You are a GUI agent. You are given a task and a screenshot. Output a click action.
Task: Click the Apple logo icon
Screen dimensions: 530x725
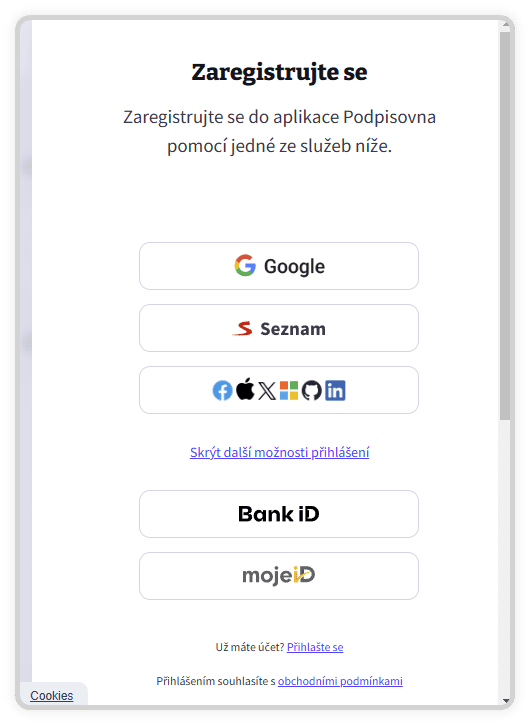tap(245, 388)
